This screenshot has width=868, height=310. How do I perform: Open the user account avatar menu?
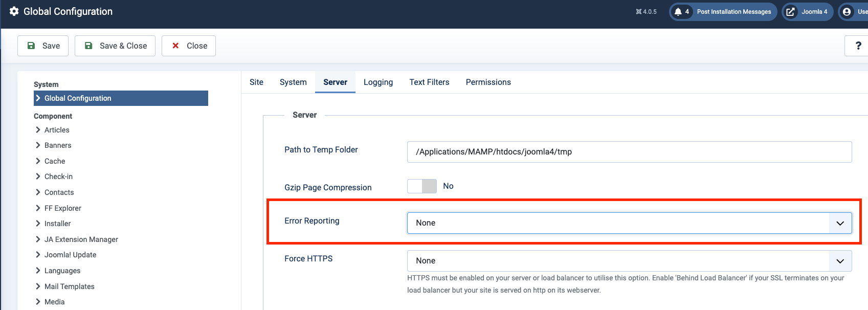(847, 12)
